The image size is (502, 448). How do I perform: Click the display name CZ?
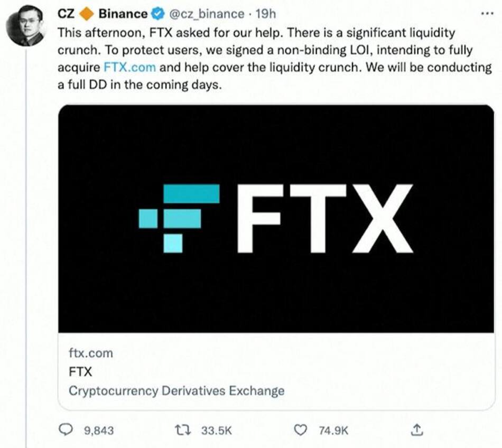66,14
